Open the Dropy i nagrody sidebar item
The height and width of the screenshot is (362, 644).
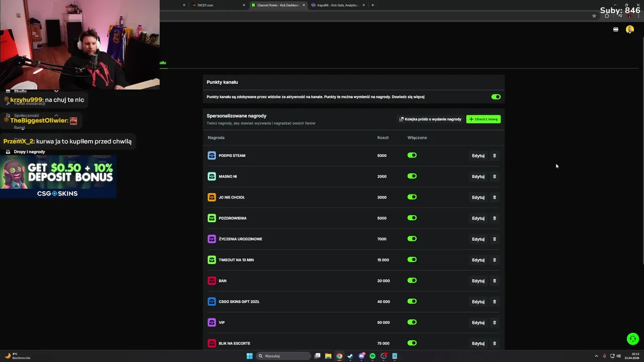click(29, 152)
